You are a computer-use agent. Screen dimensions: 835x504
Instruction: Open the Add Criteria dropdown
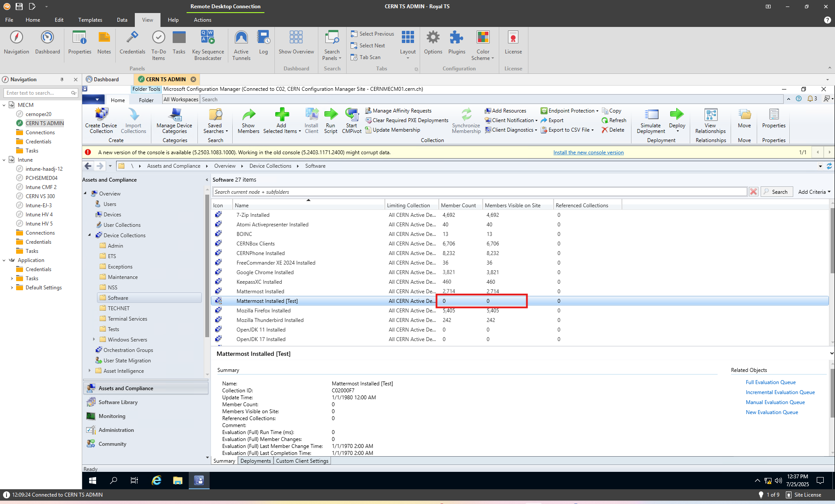814,192
